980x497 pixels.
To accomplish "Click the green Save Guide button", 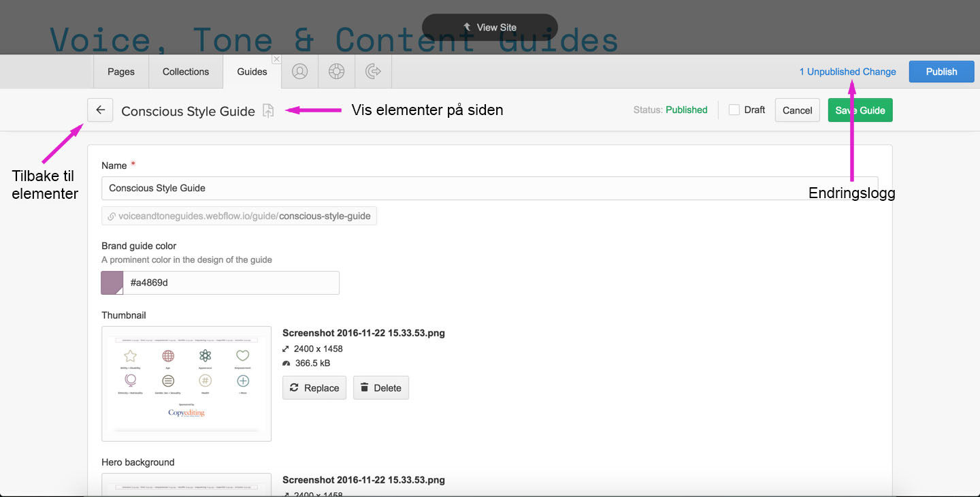I will (860, 110).
